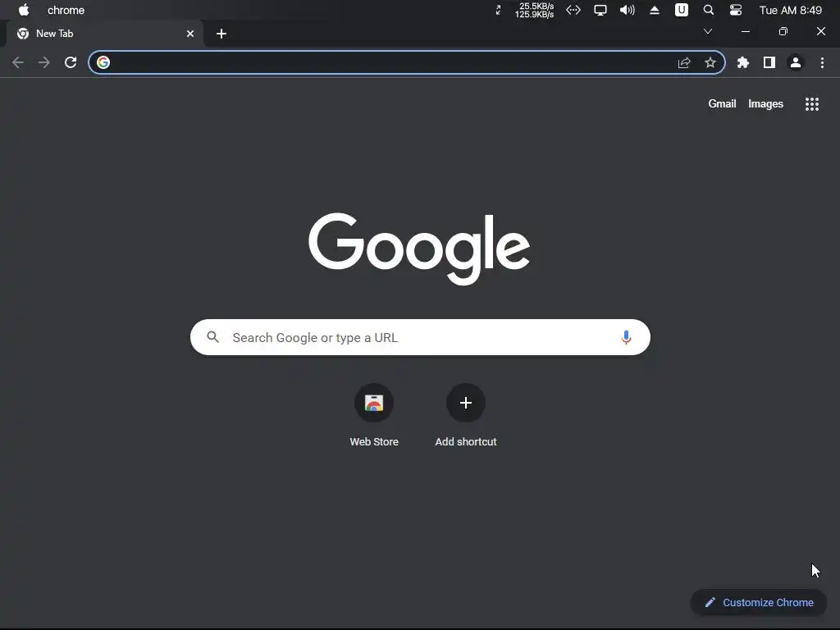Open Chrome three-dot menu
This screenshot has height=630, width=840.
click(x=822, y=62)
